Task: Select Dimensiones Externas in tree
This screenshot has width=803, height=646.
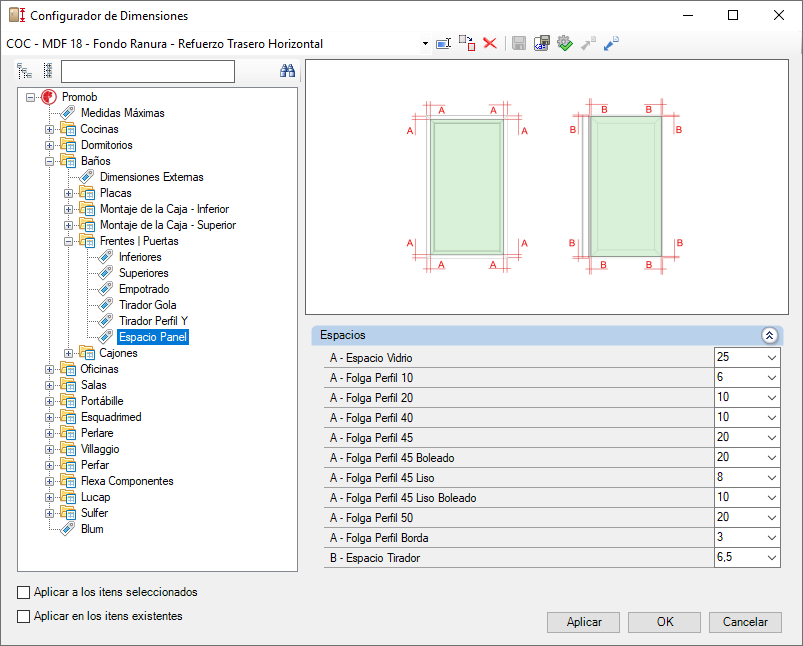Action: click(x=152, y=177)
